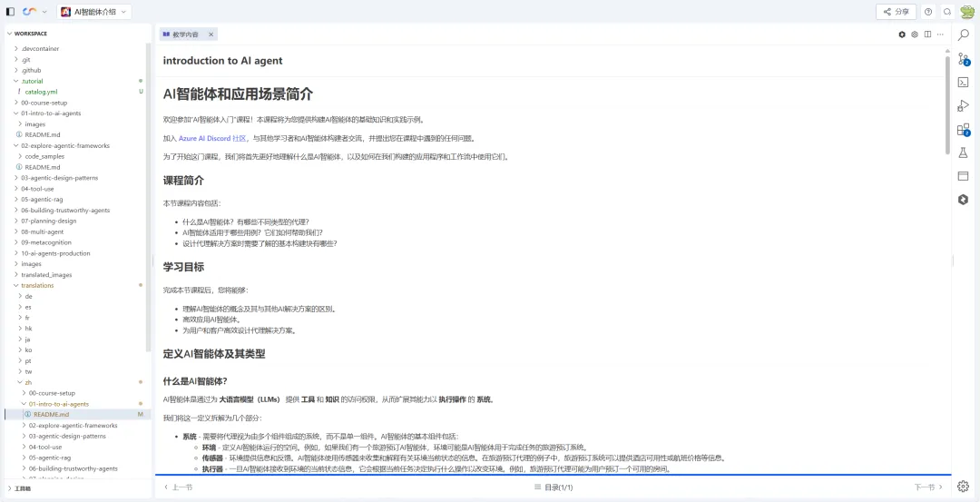Screen dimensions: 980x502
Task: Expand the ko translation folder
Action: point(28,350)
